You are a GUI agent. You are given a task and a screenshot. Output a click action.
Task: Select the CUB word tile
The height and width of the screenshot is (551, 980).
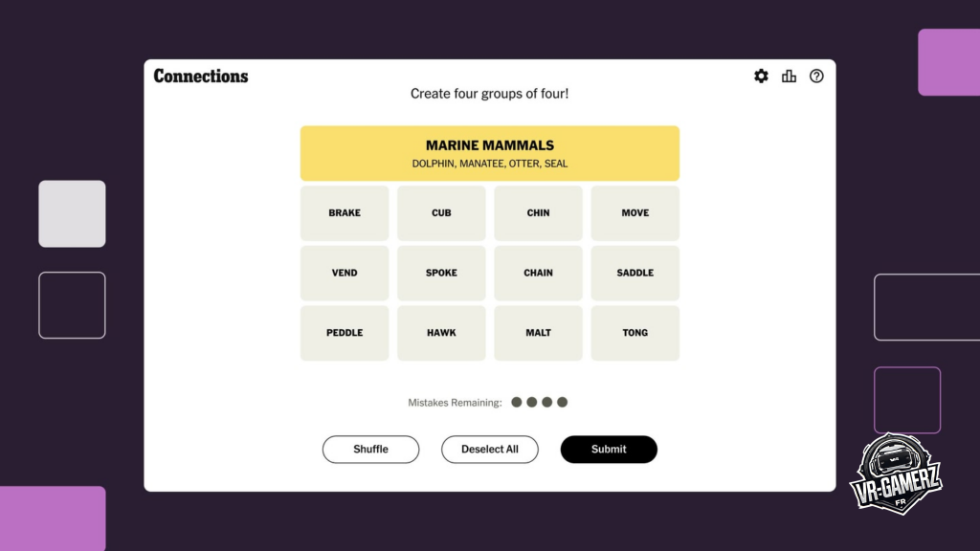pos(441,213)
